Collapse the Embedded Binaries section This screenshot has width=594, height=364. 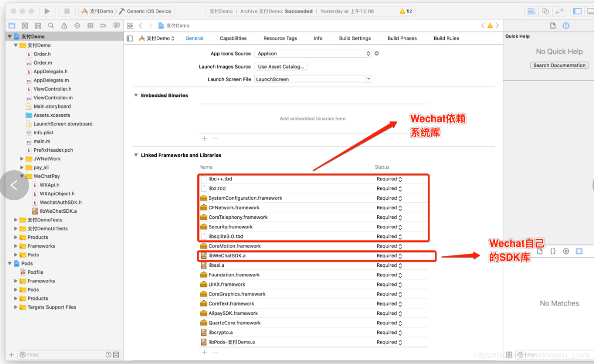click(x=136, y=95)
